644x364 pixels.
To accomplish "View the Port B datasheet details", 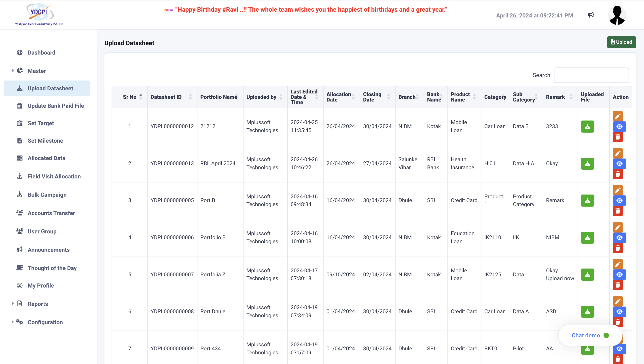I will (619, 201).
